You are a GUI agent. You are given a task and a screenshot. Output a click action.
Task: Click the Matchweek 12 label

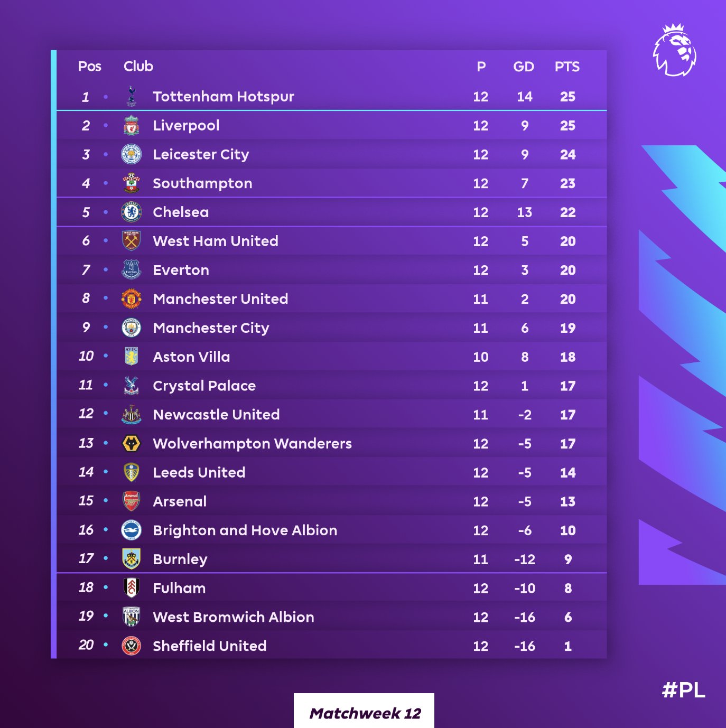click(365, 713)
